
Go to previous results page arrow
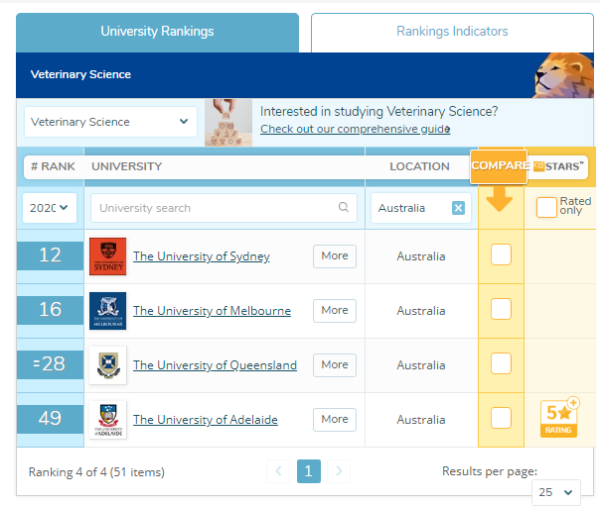278,471
